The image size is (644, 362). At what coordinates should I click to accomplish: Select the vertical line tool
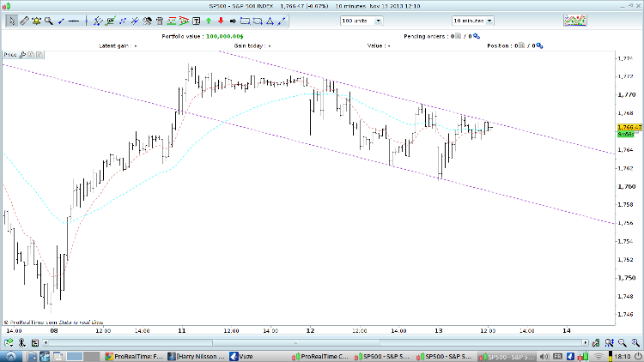[86, 21]
